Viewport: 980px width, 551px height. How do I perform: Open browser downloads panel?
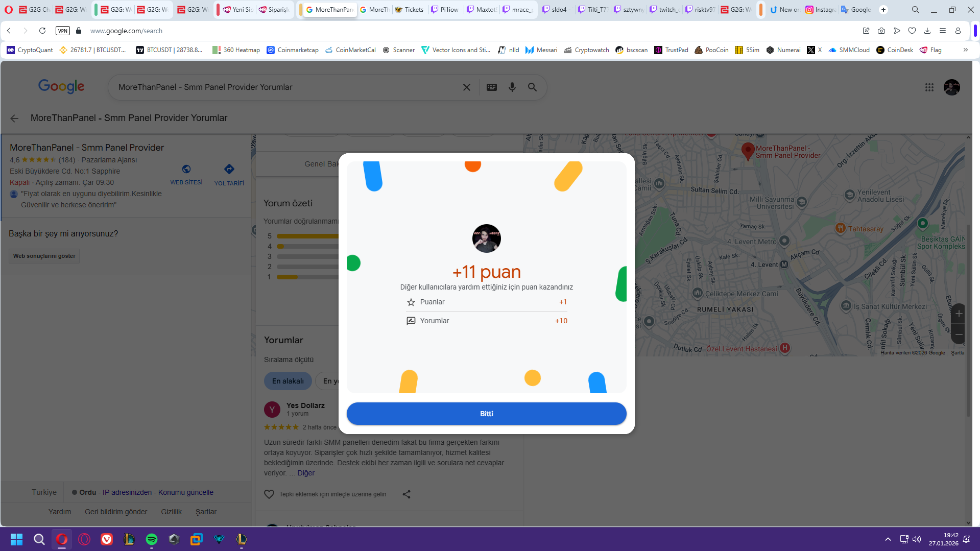coord(927,31)
